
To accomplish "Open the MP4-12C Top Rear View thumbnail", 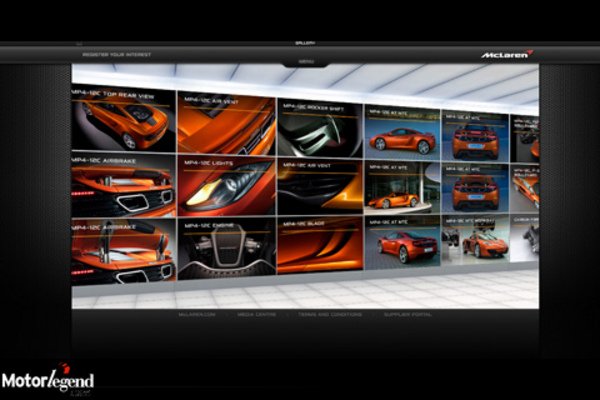I will coord(123,120).
